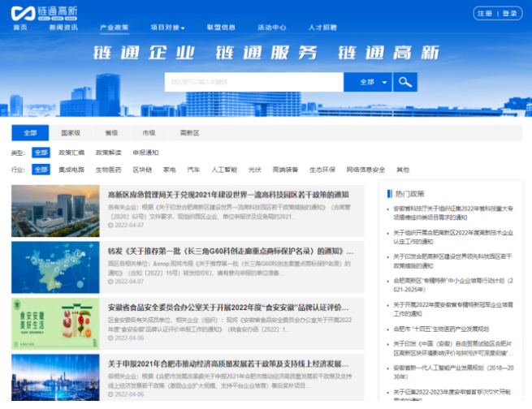Image resolution: width=532 pixels, height=409 pixels.
Task: Open the 食安安徽 article thumbnail image
Action: 54,323
